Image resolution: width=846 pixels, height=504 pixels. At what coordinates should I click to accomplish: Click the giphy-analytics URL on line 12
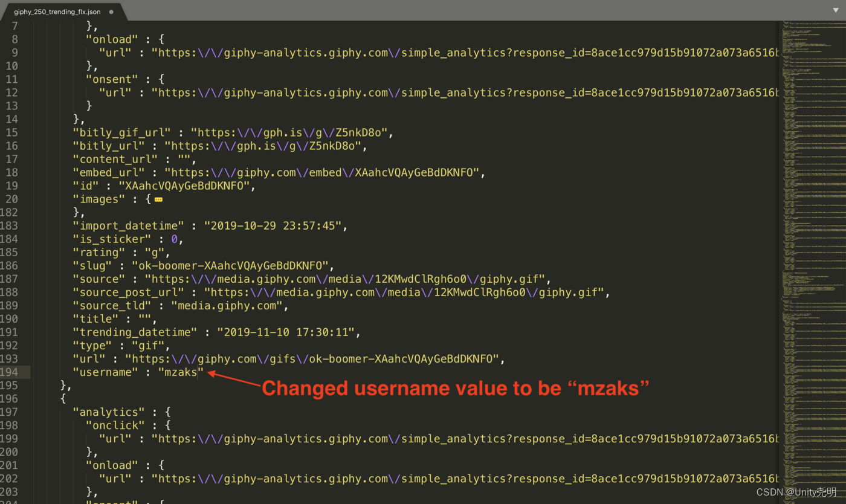pyautogui.click(x=465, y=92)
